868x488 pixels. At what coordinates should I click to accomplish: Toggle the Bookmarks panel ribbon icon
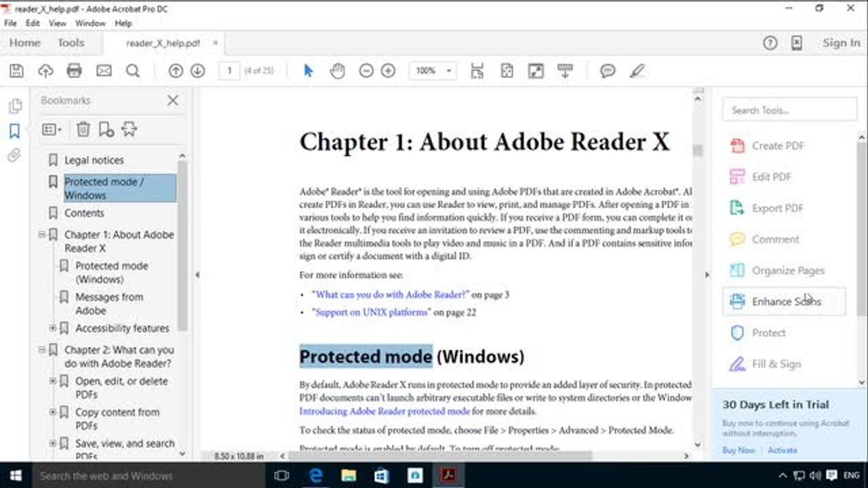point(14,131)
